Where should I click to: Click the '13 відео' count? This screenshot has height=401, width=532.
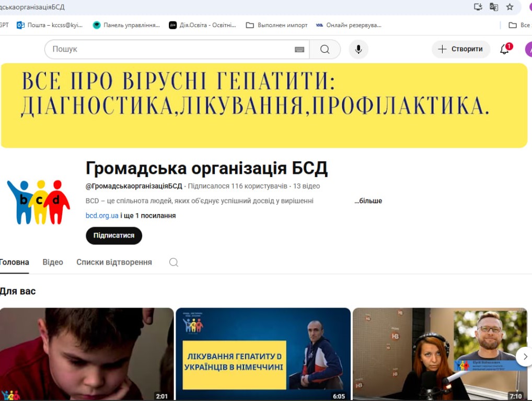[306, 186]
